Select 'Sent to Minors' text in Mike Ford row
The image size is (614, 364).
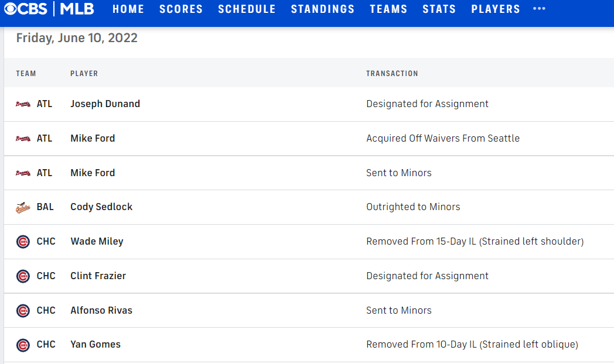pos(398,173)
